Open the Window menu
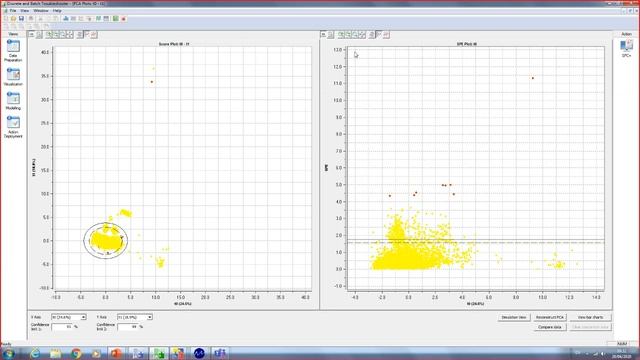 click(x=40, y=10)
